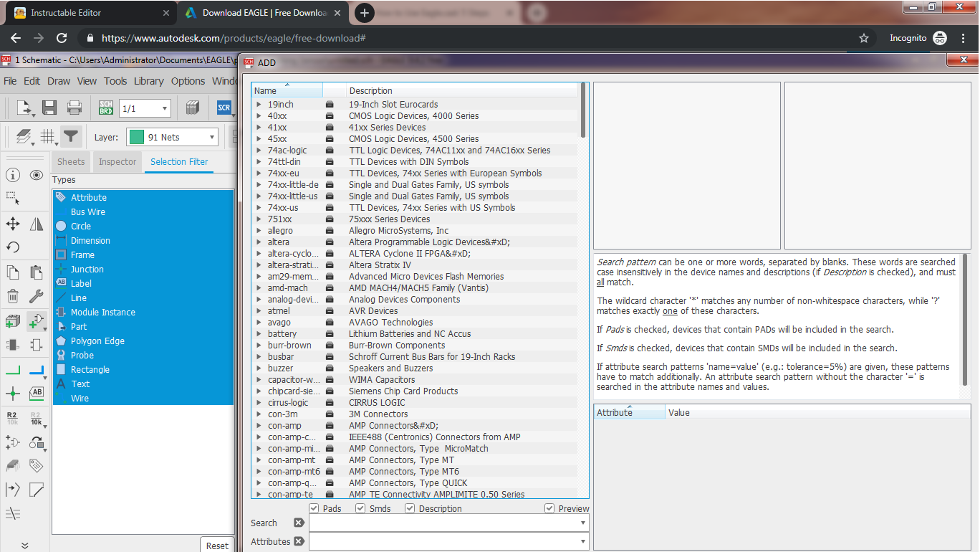Screen dimensions: 980x552
Task: Open the grid settings icon
Action: pos(48,136)
